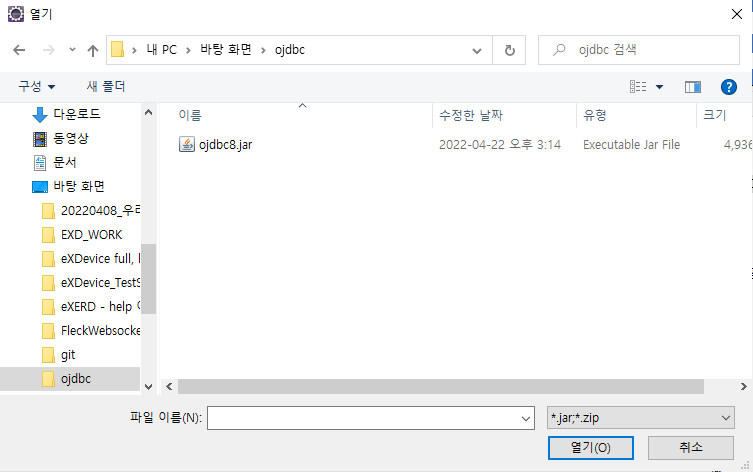Viewport: 753px width, 472px height.
Task: Open recent locations dropdown arrow
Action: pyautogui.click(x=72, y=49)
